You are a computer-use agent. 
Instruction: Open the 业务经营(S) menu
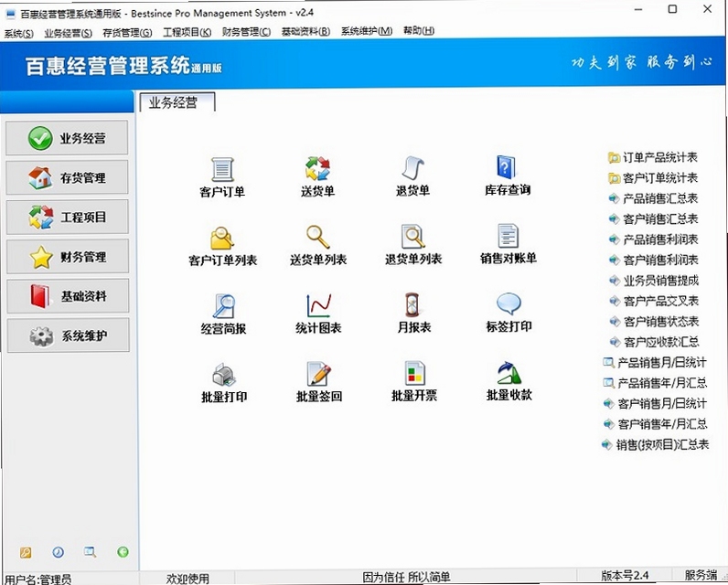pyautogui.click(x=68, y=33)
